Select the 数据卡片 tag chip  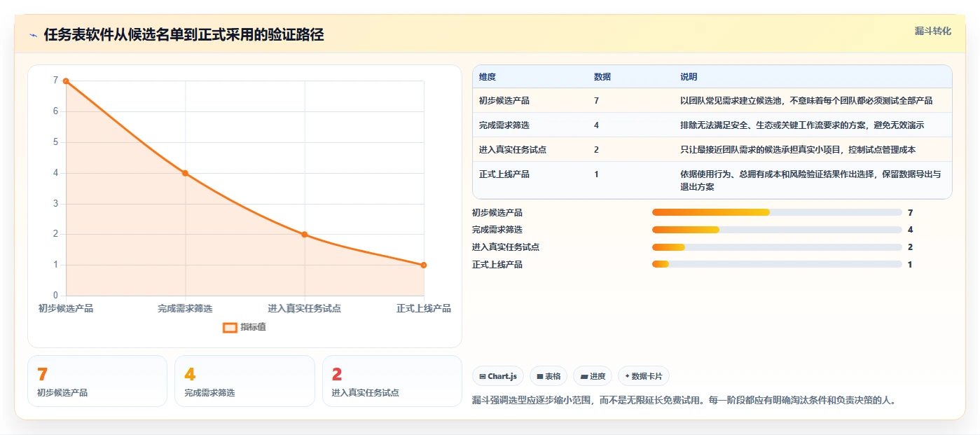tap(643, 376)
